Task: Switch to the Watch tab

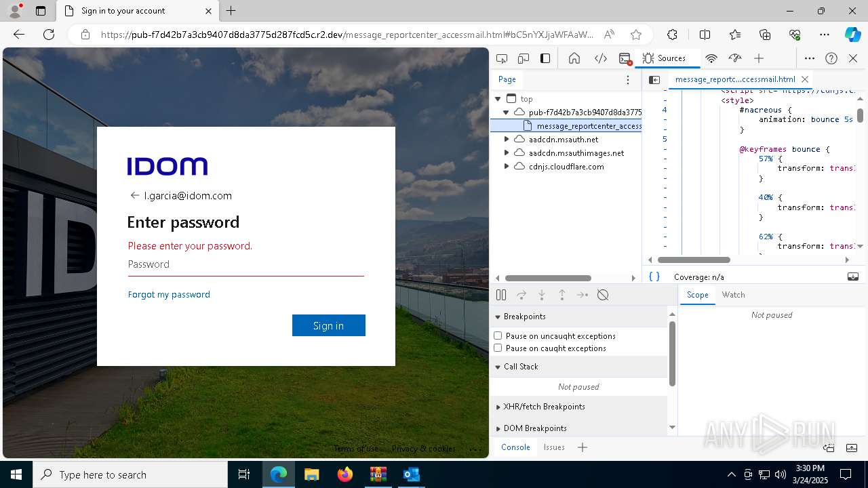Action: [x=733, y=295]
